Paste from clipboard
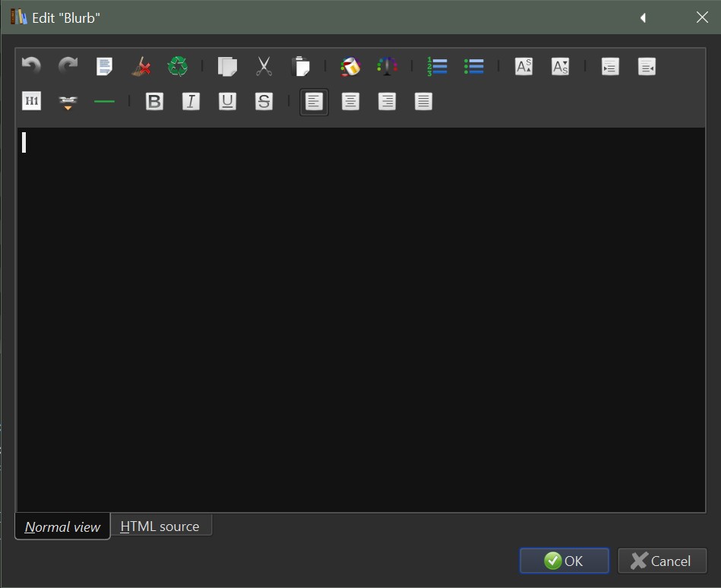Screen dimensions: 721x588 tap(300, 66)
